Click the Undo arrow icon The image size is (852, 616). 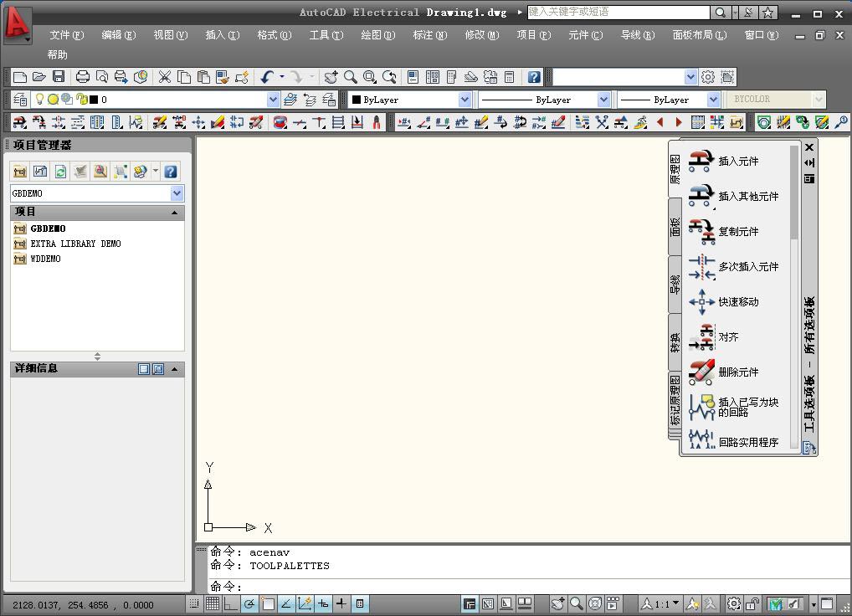(267, 77)
